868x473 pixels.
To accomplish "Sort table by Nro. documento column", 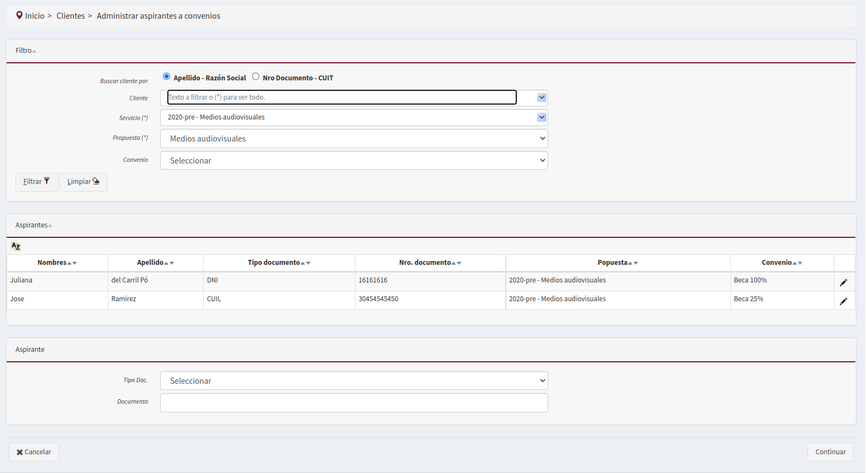I will click(x=430, y=263).
